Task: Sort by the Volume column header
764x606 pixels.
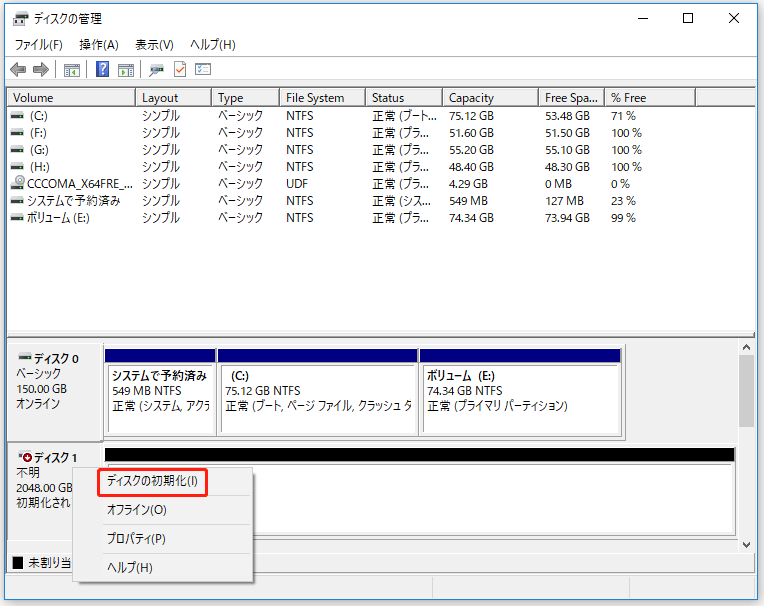Action: point(71,98)
